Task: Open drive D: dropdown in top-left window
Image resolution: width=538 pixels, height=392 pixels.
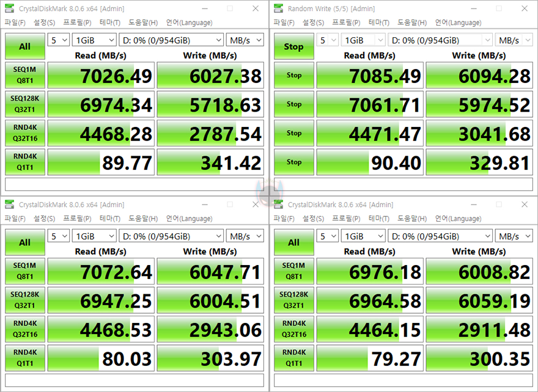Action: [x=171, y=40]
